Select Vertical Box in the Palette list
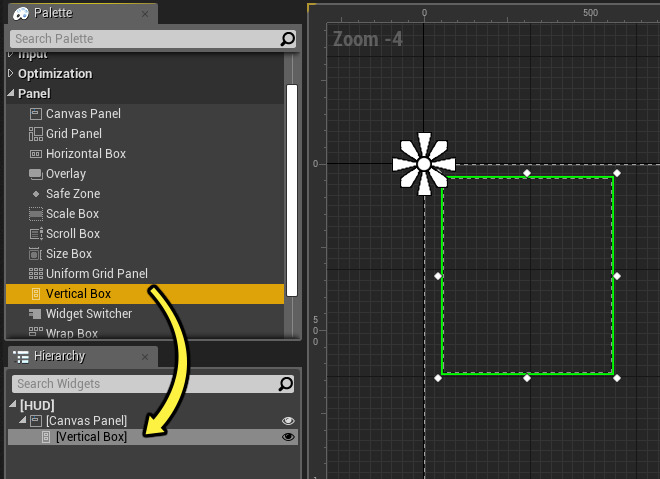This screenshot has height=479, width=660. (78, 294)
